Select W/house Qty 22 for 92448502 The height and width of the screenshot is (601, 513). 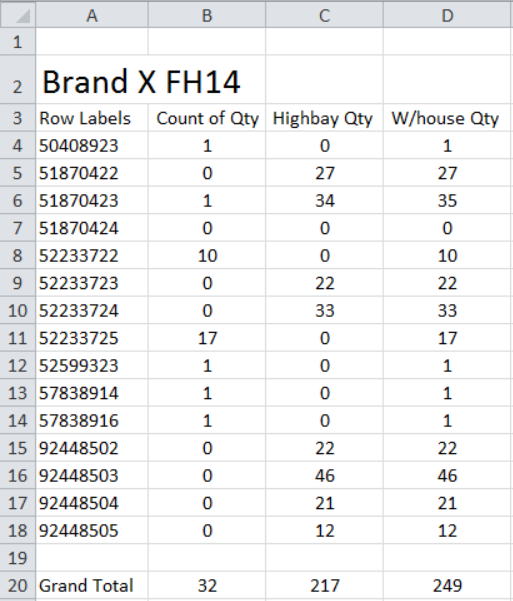447,448
